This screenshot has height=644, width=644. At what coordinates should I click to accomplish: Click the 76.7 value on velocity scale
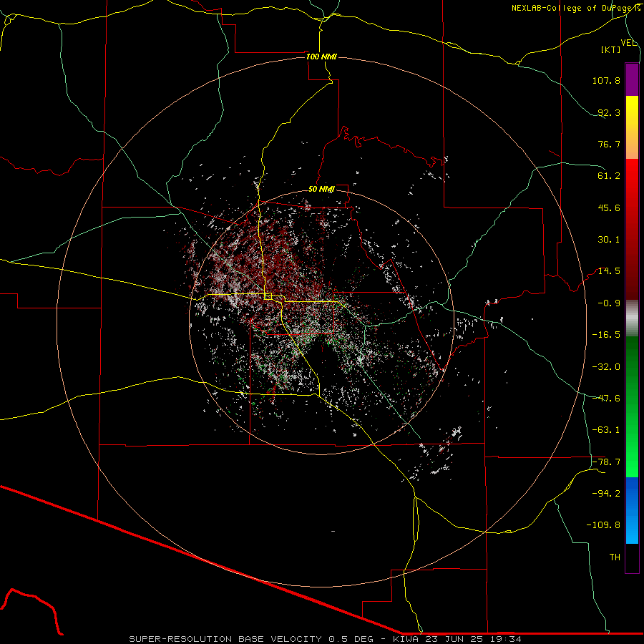pyautogui.click(x=609, y=144)
